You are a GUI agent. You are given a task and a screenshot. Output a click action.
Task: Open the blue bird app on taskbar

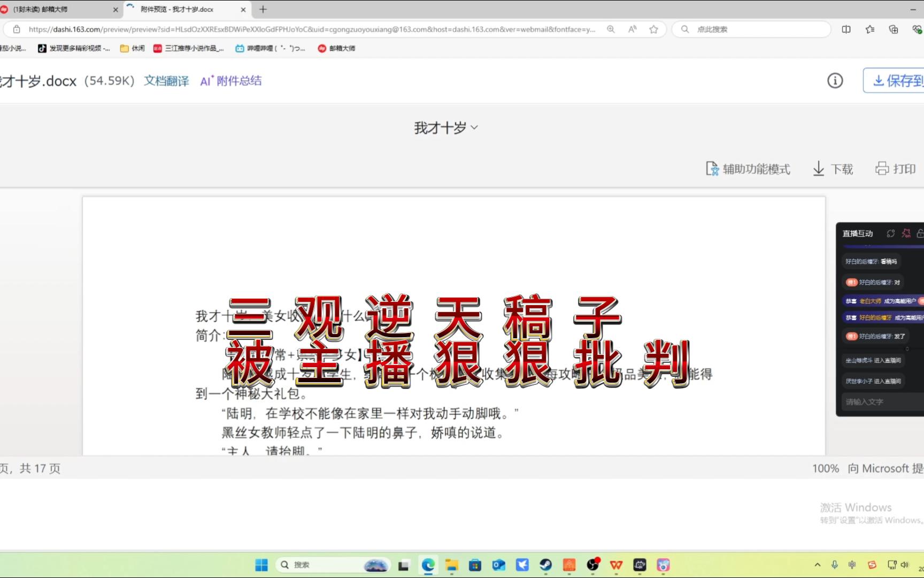(522, 565)
